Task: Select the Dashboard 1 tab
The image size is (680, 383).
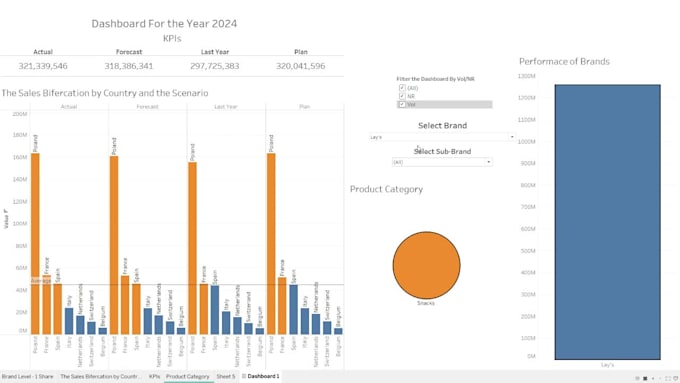Action: click(x=260, y=376)
